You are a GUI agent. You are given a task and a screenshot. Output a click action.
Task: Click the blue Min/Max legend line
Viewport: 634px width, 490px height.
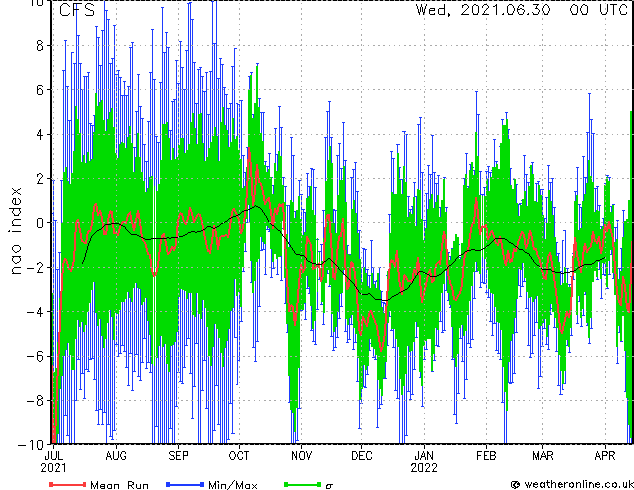pyautogui.click(x=185, y=484)
